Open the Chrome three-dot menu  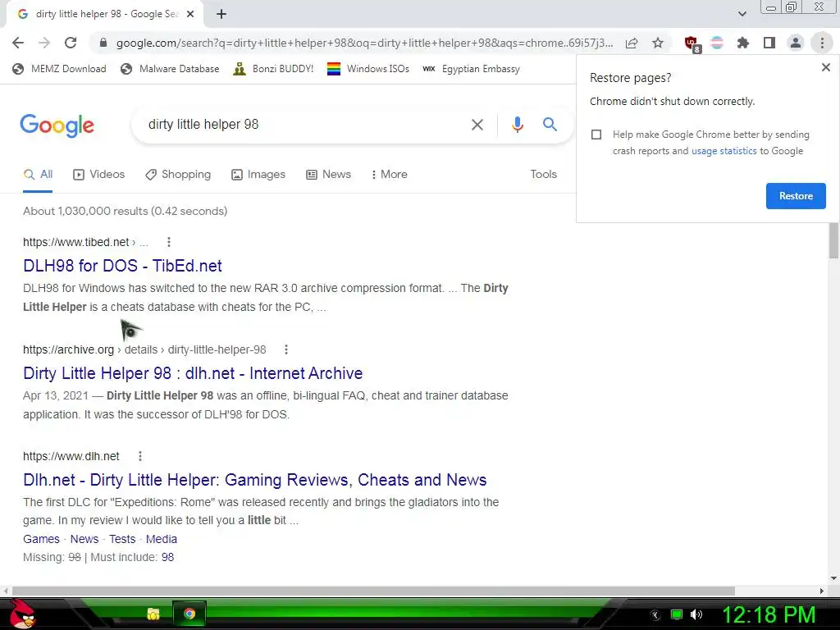coord(822,43)
